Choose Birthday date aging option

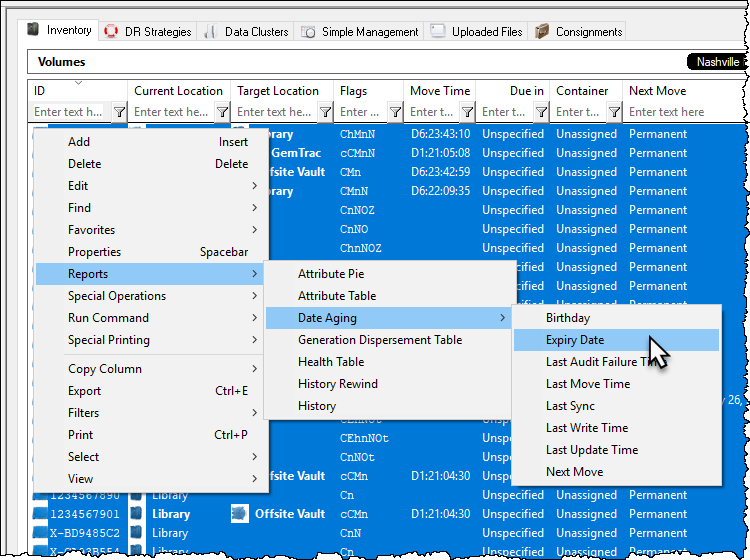pyautogui.click(x=616, y=318)
